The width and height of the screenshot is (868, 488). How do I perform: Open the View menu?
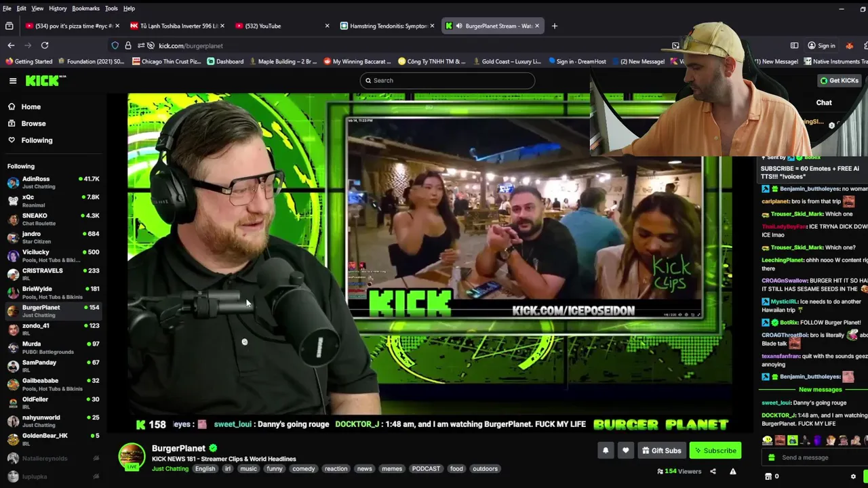tap(37, 8)
